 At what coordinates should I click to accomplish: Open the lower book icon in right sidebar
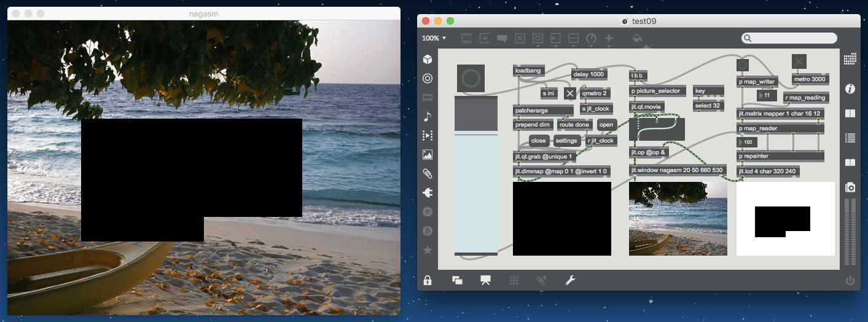coord(850,162)
